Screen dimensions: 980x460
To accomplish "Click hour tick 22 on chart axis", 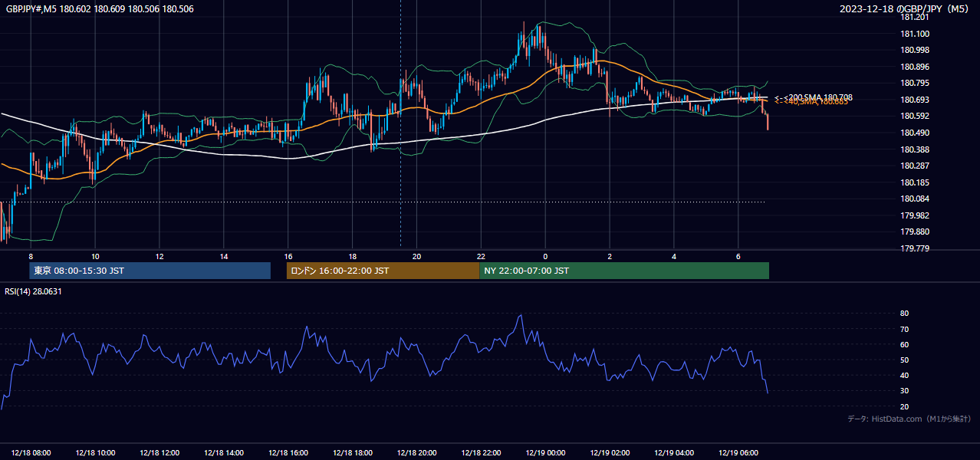I will [x=482, y=256].
